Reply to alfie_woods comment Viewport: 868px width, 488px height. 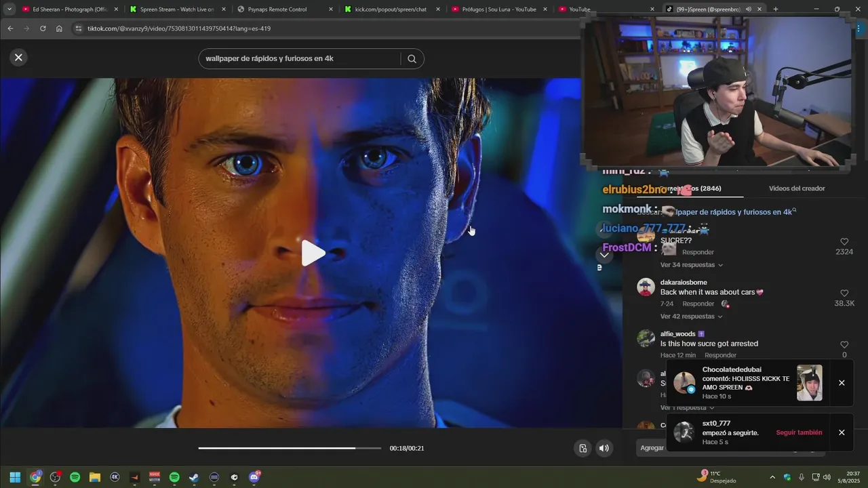point(720,355)
